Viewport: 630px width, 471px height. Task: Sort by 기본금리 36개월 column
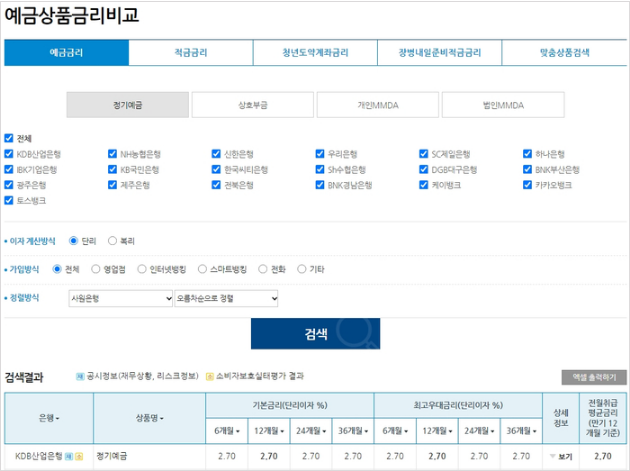click(353, 431)
